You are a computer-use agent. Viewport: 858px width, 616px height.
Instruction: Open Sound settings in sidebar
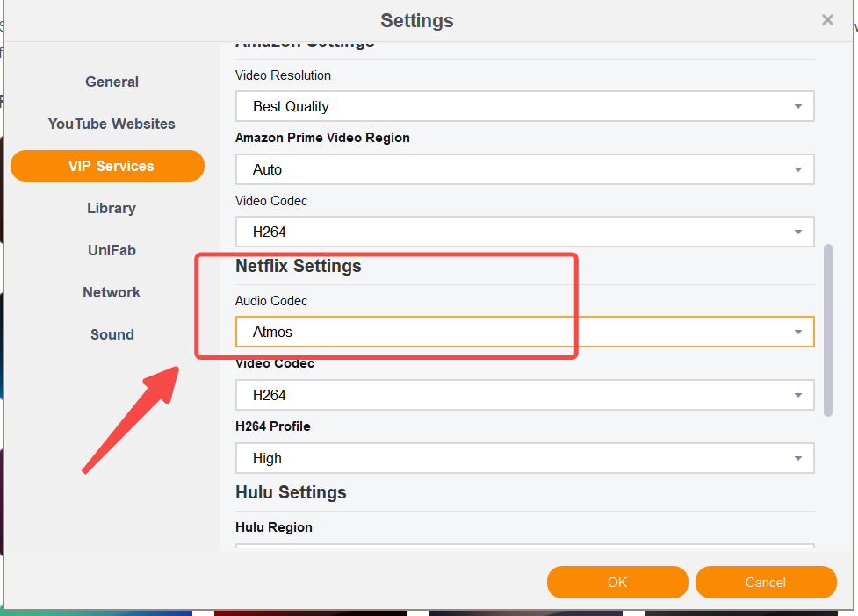(x=112, y=334)
